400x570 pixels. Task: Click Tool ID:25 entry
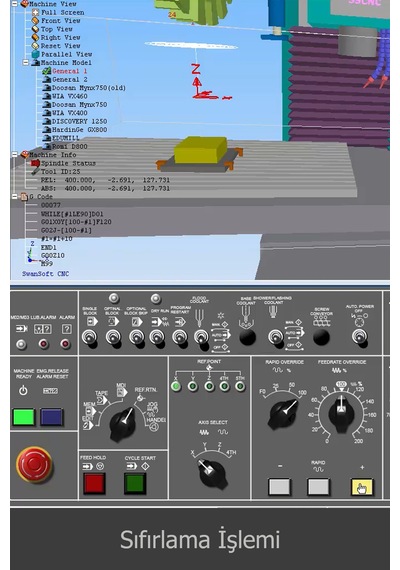tap(60, 172)
